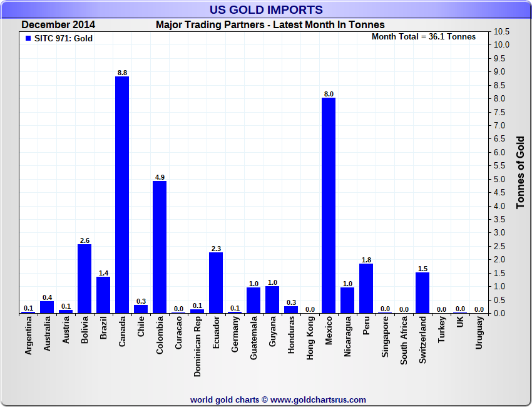Click the Germany axis label
This screenshot has height=407, width=532.
tap(235, 334)
